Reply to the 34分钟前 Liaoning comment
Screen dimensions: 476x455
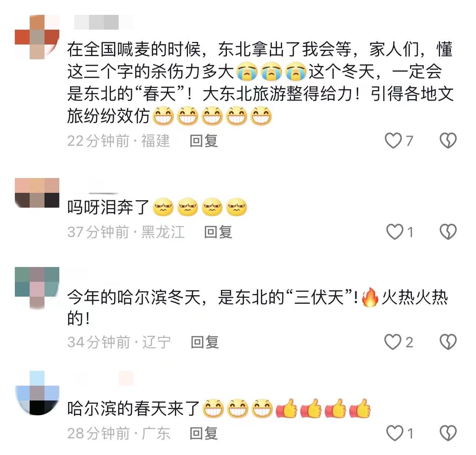[x=205, y=342]
